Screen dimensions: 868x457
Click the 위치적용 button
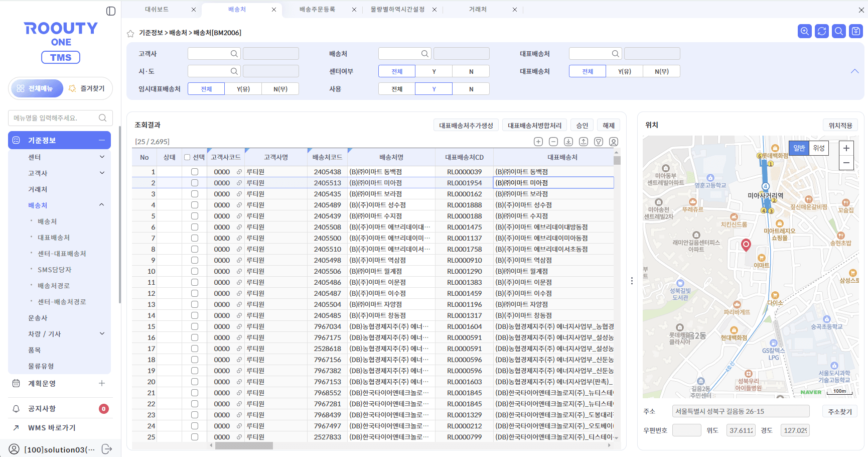pyautogui.click(x=840, y=126)
